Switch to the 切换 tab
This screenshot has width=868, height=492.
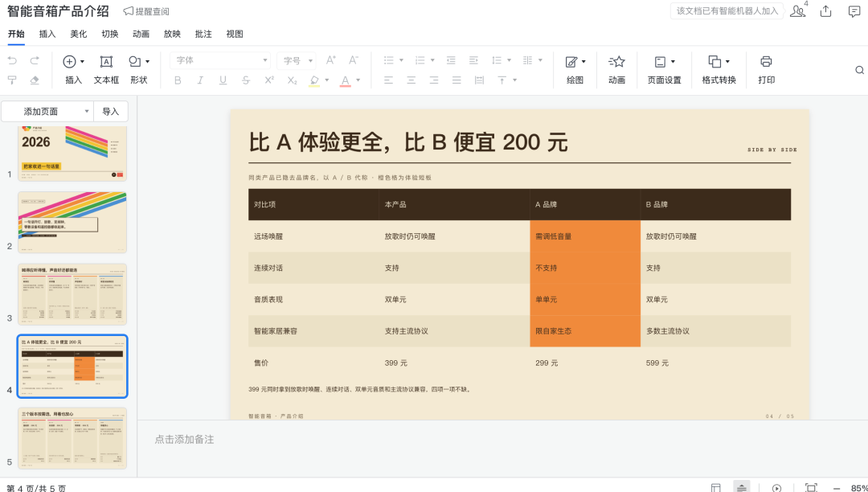click(x=109, y=34)
